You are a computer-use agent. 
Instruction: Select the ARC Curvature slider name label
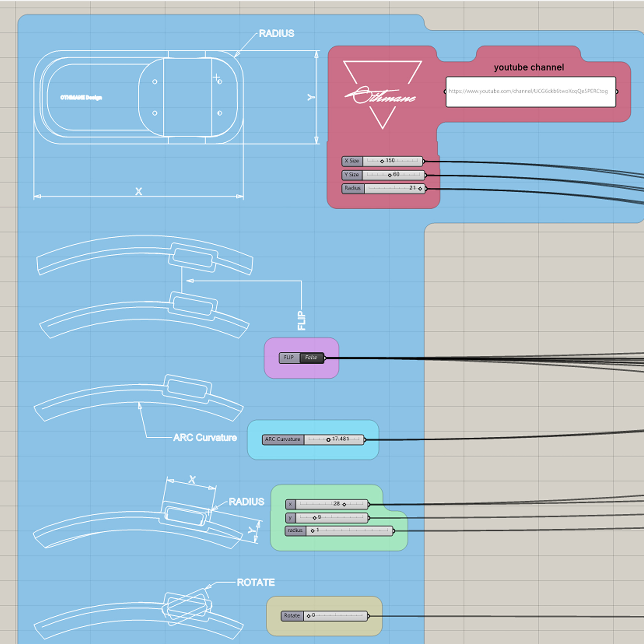coord(283,440)
